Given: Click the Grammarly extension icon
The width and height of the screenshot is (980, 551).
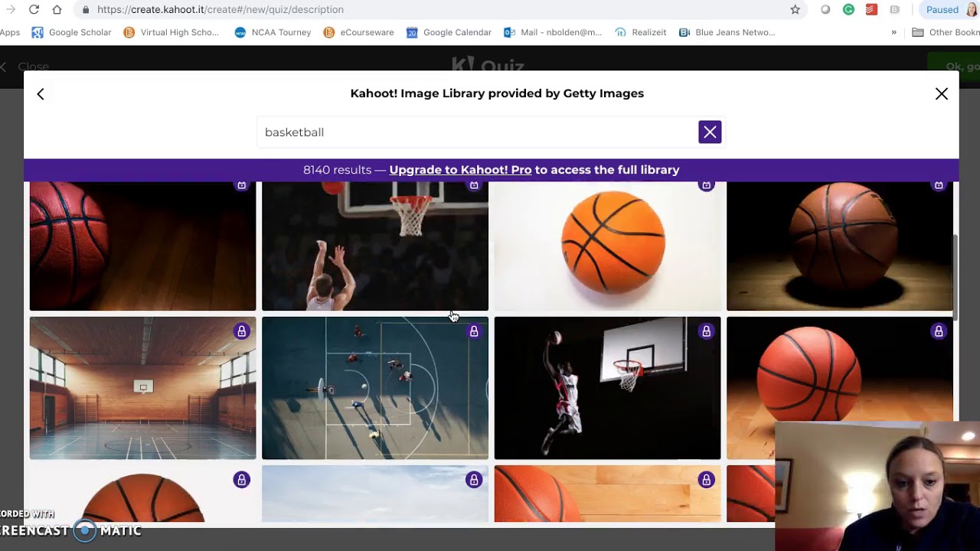Looking at the screenshot, I should pyautogui.click(x=848, y=10).
